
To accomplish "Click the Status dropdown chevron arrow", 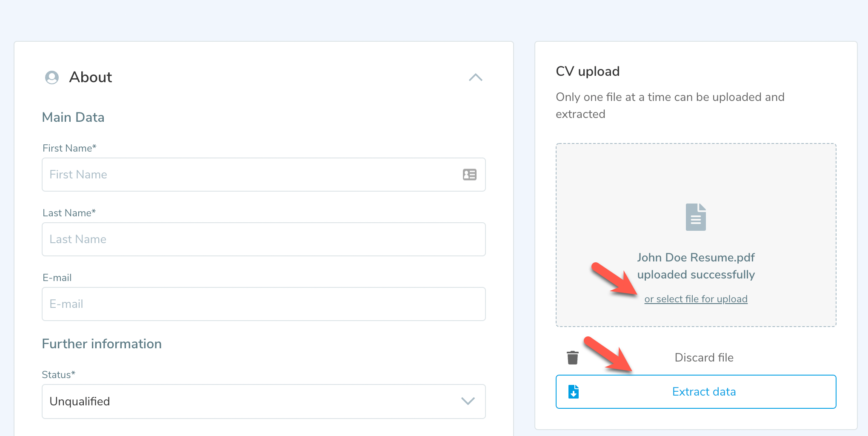I will (x=468, y=401).
